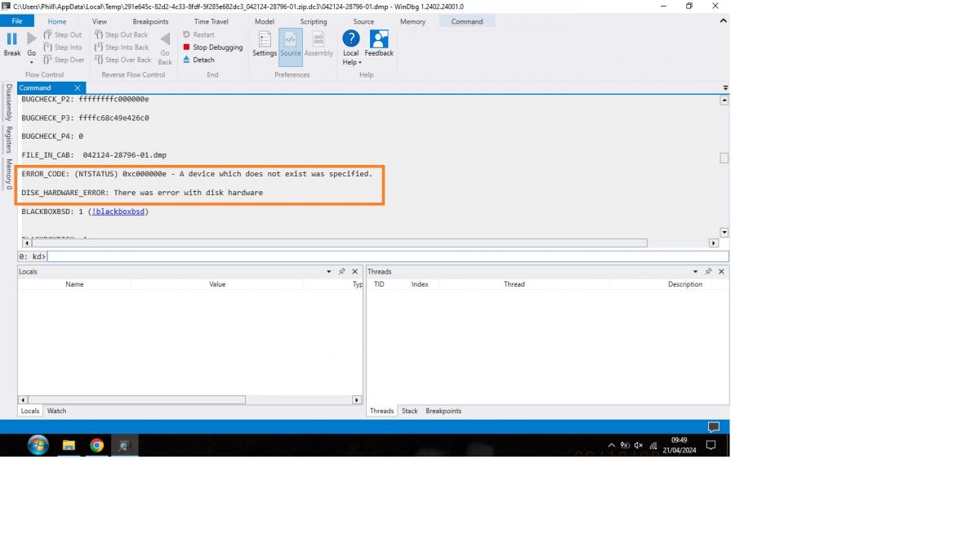Open File Explorer from the taskbar
The height and width of the screenshot is (548, 980).
tap(69, 445)
